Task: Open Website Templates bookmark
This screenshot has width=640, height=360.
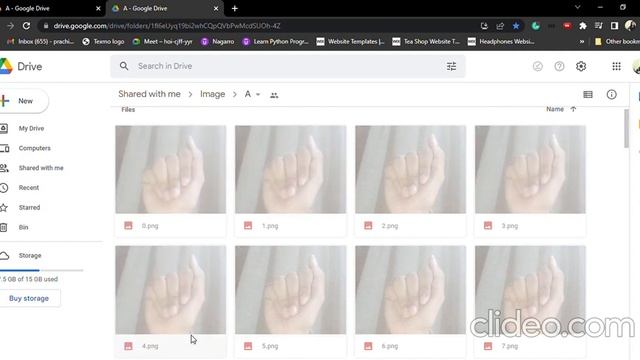Action: (x=351, y=41)
